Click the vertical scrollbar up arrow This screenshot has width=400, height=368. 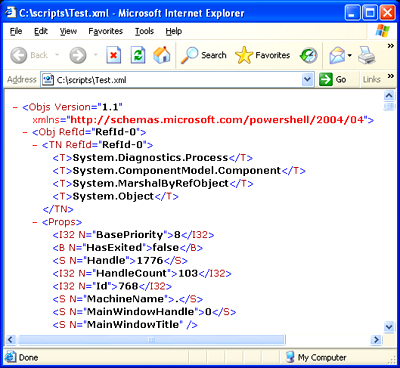(389, 96)
